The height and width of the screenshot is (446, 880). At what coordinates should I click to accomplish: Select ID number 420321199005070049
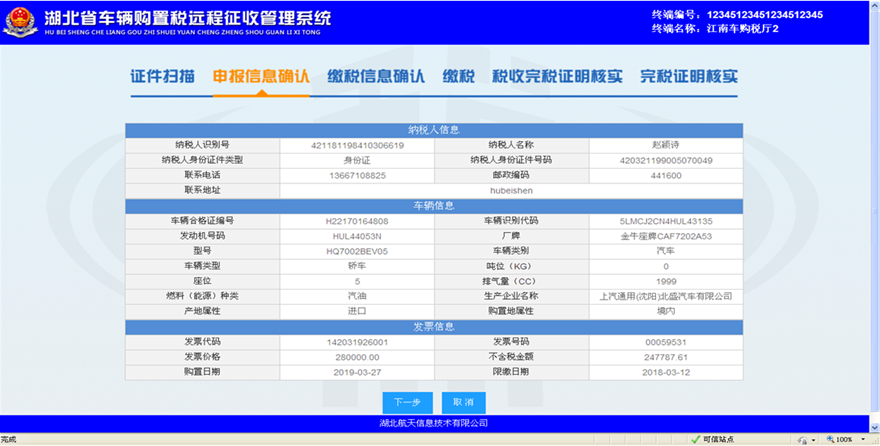click(666, 160)
